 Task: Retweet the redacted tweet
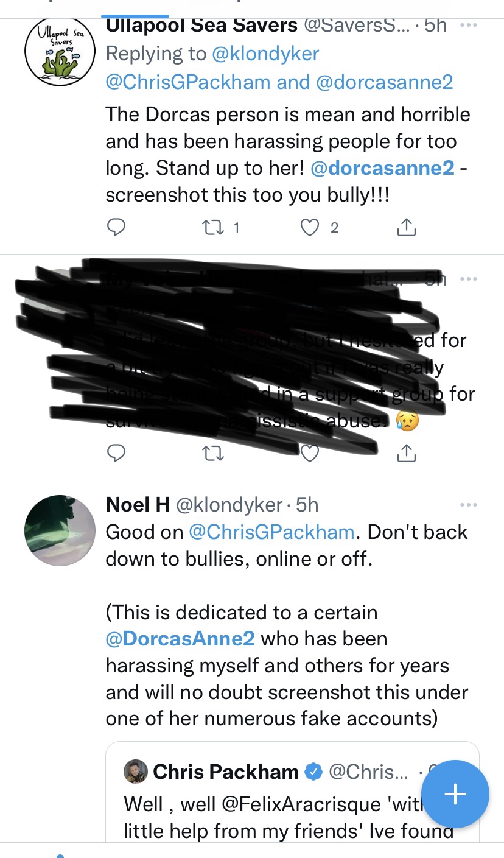(213, 453)
